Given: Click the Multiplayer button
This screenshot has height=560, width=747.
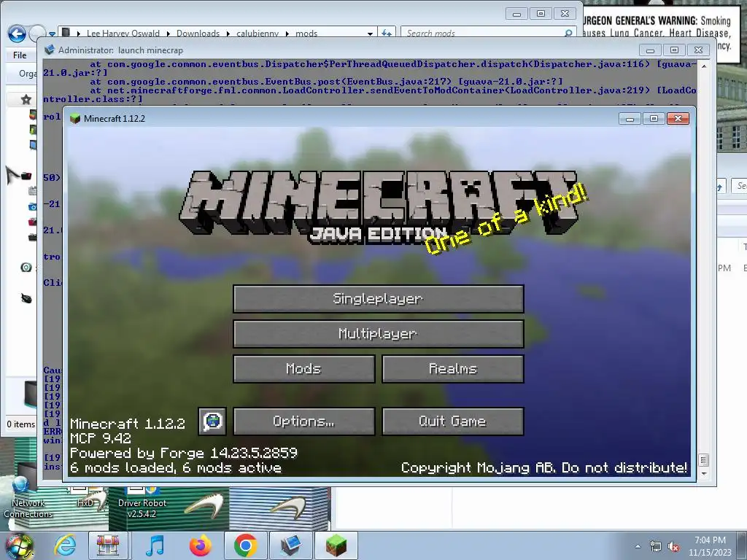Looking at the screenshot, I should click(379, 333).
